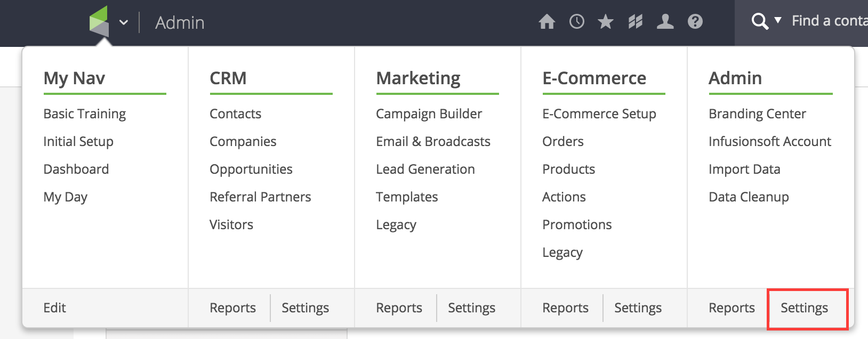This screenshot has height=339, width=868.
Task: Open CRM Settings
Action: pyautogui.click(x=306, y=308)
